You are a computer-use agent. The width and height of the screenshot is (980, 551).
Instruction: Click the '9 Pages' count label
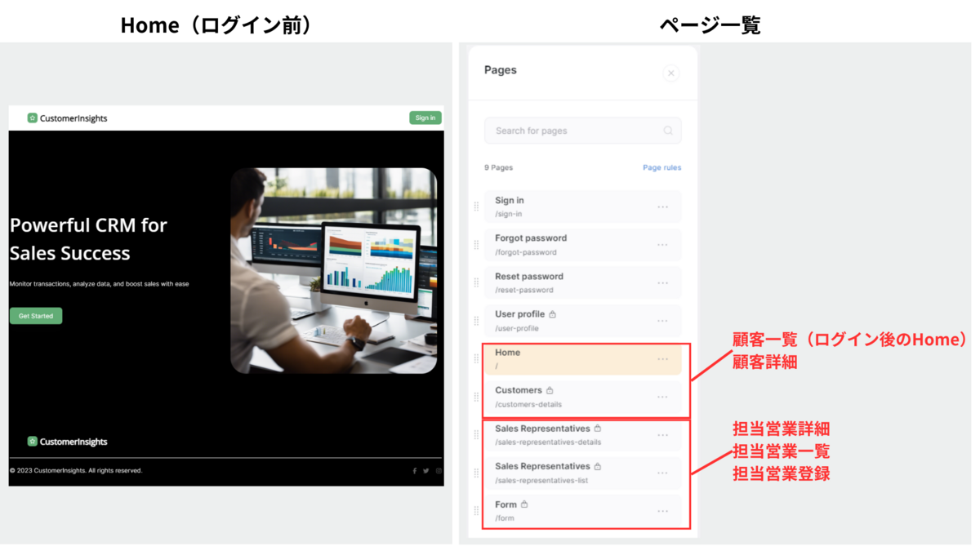click(x=498, y=167)
